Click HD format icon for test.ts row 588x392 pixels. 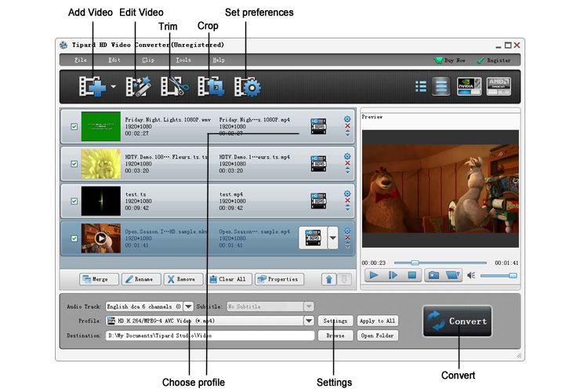[318, 201]
